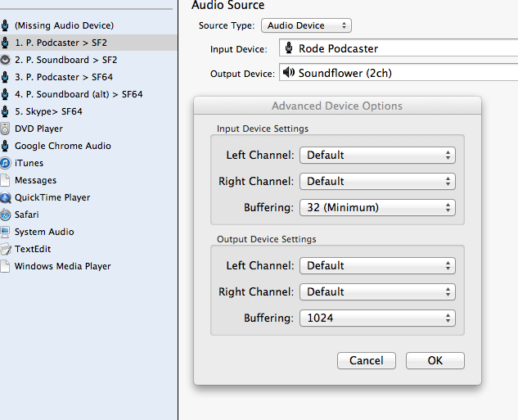Click the speaker icon beside P. Soundboard > SF2
This screenshot has width=518, height=420.
[x=5, y=60]
